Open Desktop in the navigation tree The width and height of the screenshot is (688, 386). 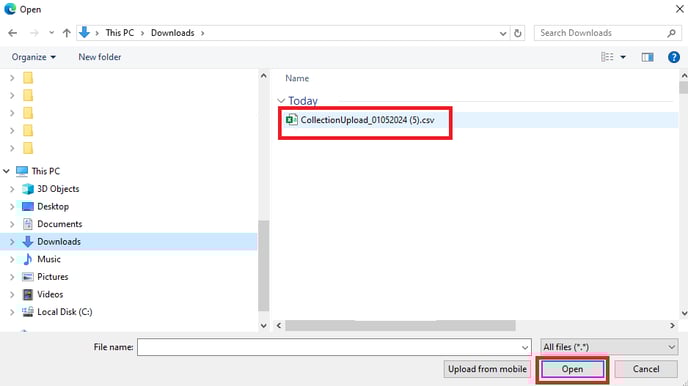[53, 207]
